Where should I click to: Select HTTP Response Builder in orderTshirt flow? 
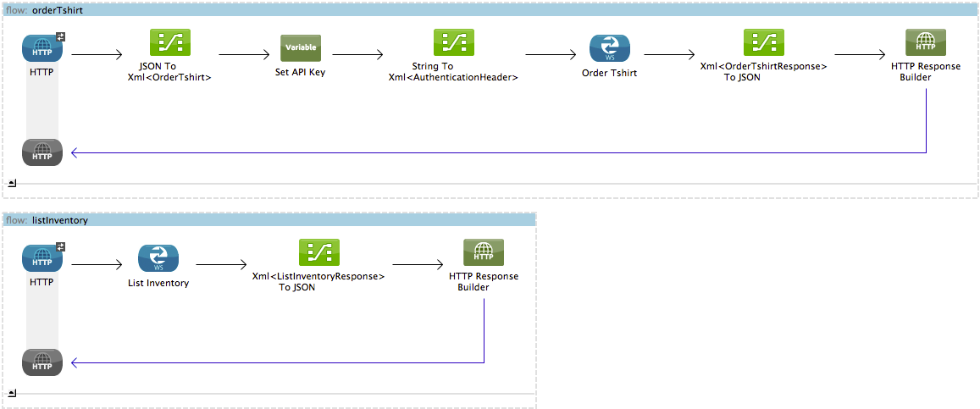[x=926, y=43]
